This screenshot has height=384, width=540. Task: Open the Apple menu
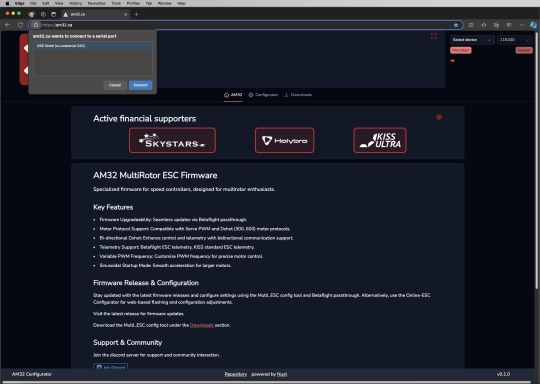click(x=7, y=3)
